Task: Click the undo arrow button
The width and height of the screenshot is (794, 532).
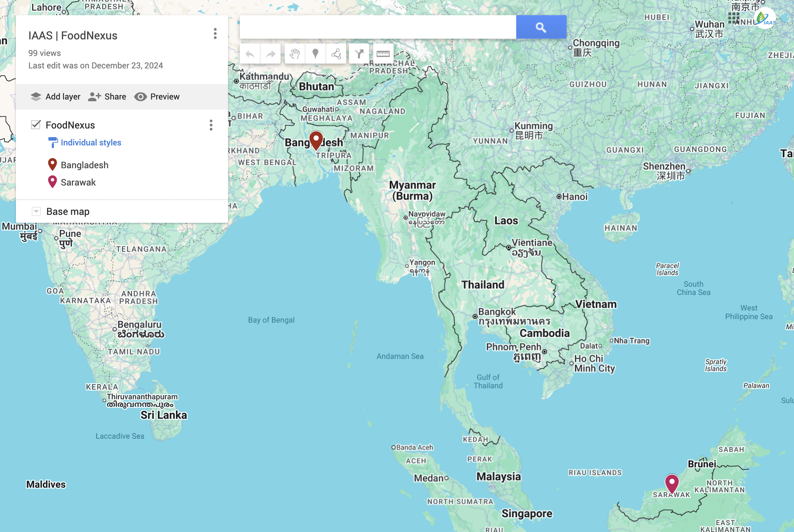Action: [250, 54]
